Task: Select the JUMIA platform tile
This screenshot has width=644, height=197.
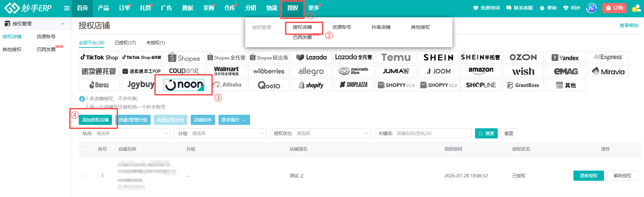Action: [x=396, y=71]
